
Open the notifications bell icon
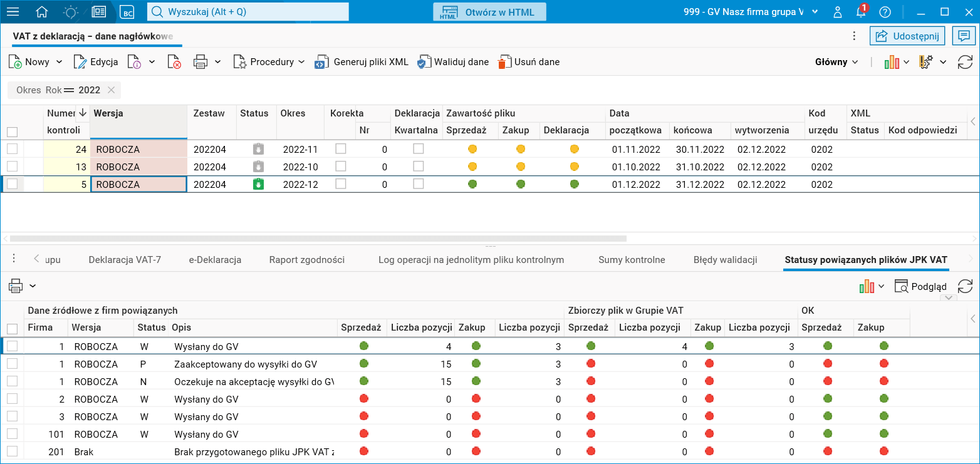coord(861,12)
